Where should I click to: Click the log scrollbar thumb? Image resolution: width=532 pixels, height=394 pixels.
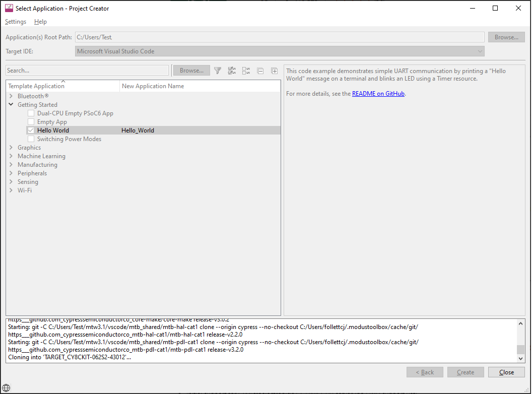pos(521,350)
